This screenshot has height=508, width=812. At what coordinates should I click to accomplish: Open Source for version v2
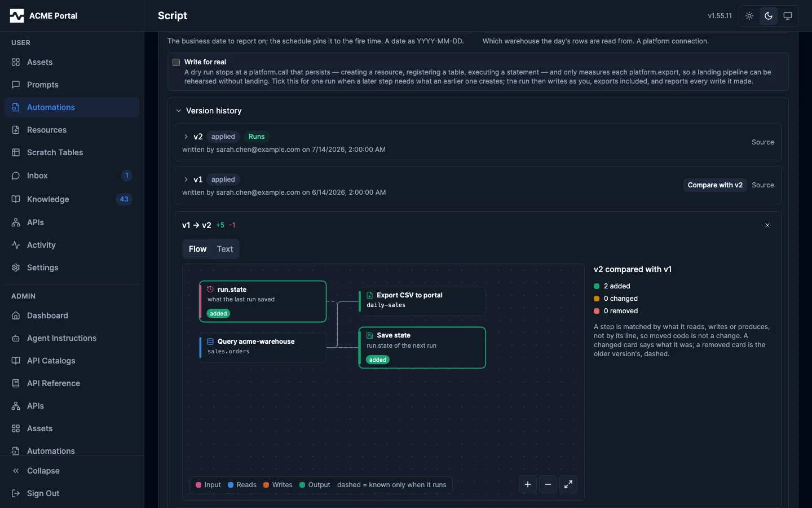click(763, 142)
